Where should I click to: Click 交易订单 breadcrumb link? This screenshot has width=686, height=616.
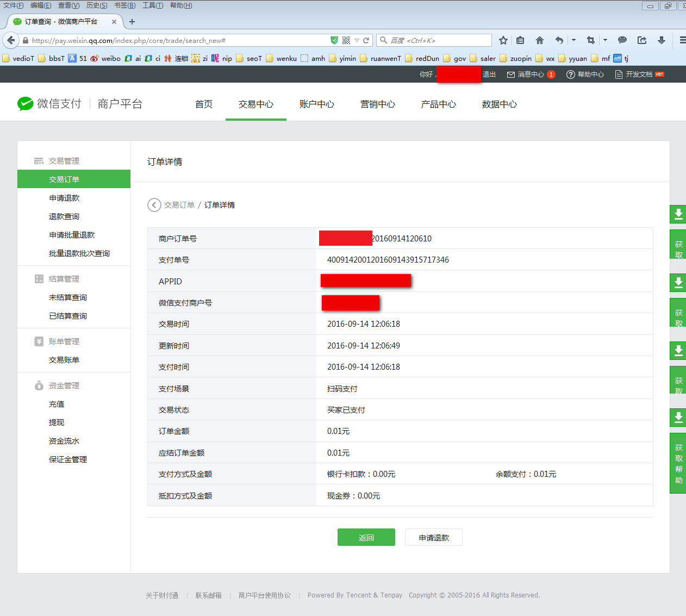tap(179, 205)
